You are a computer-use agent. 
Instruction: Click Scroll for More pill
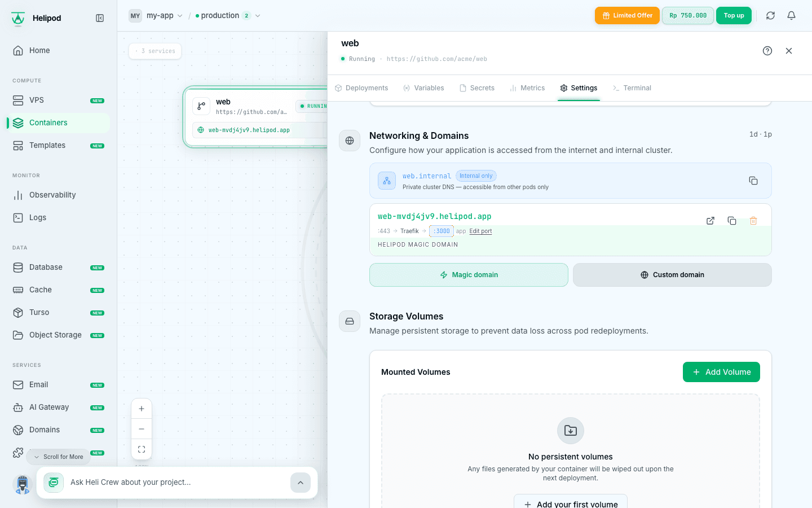click(58, 457)
